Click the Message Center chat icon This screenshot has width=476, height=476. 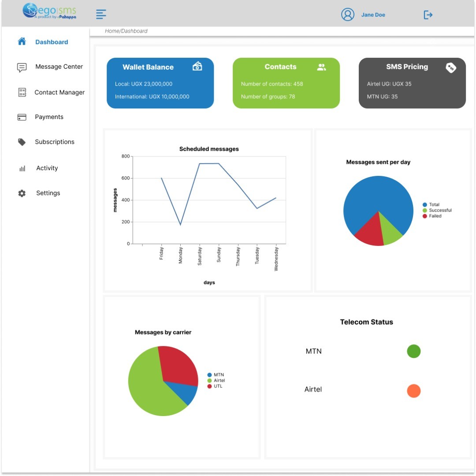(x=22, y=67)
